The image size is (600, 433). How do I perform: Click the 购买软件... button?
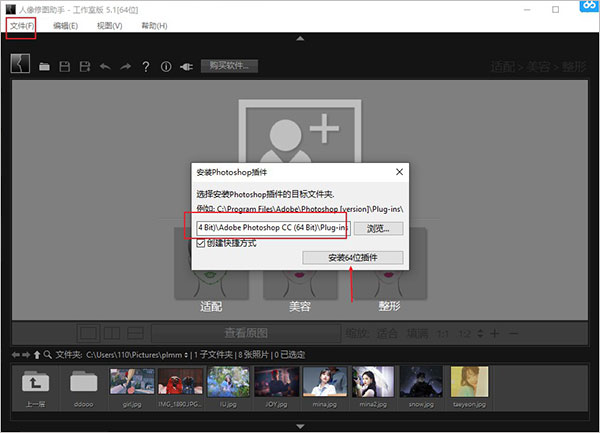pyautogui.click(x=229, y=66)
